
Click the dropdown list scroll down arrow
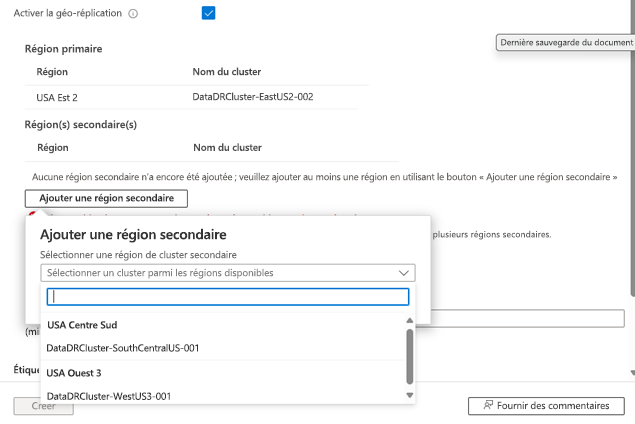tap(409, 395)
